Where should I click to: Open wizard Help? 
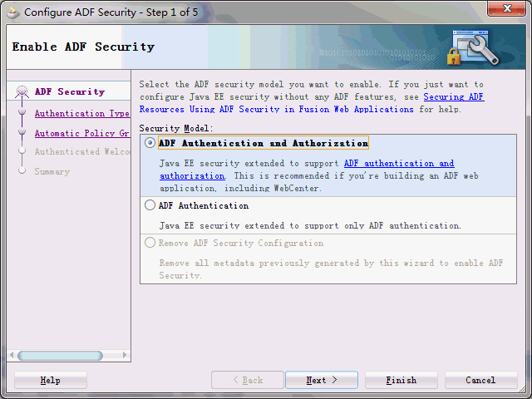[x=51, y=380]
